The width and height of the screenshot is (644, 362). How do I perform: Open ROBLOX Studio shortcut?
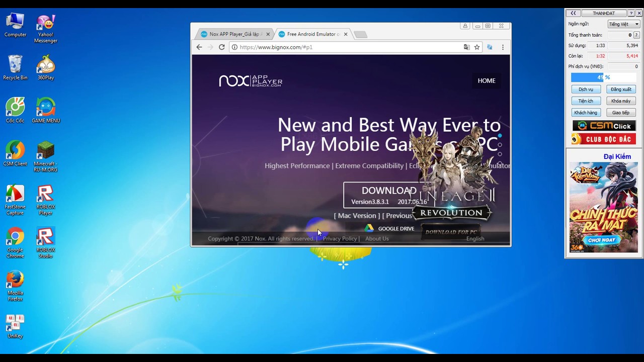46,243
